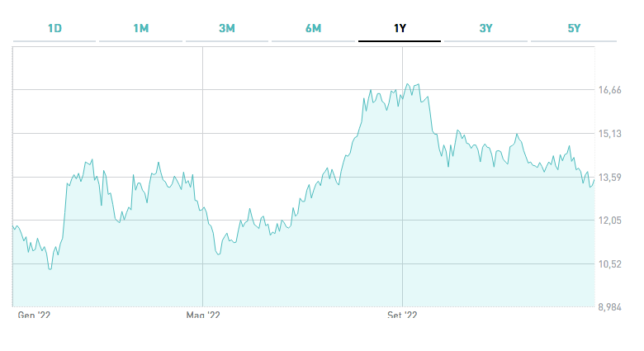The height and width of the screenshot is (351, 644).
Task: Select the 1M time range tab
Action: click(x=140, y=29)
